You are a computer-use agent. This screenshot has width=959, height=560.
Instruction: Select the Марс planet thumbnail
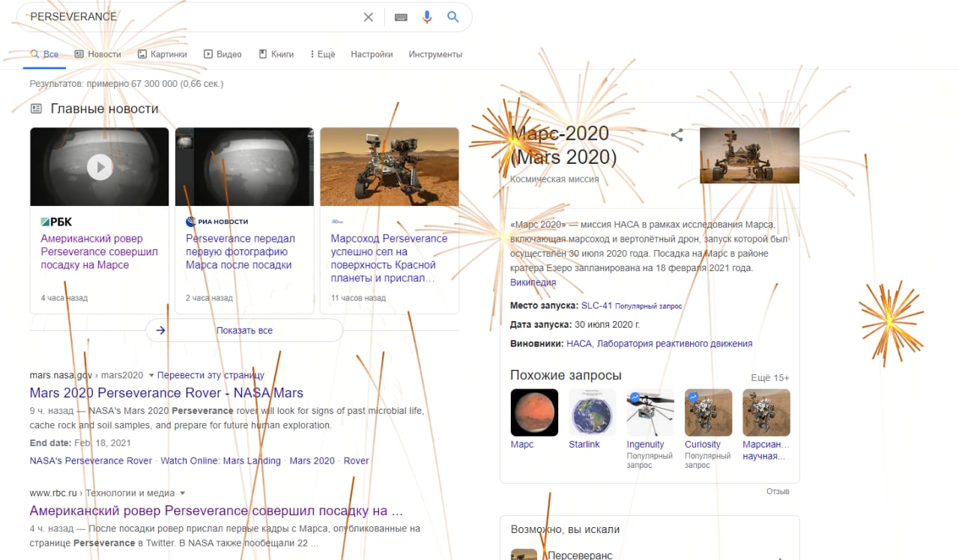[x=534, y=413]
